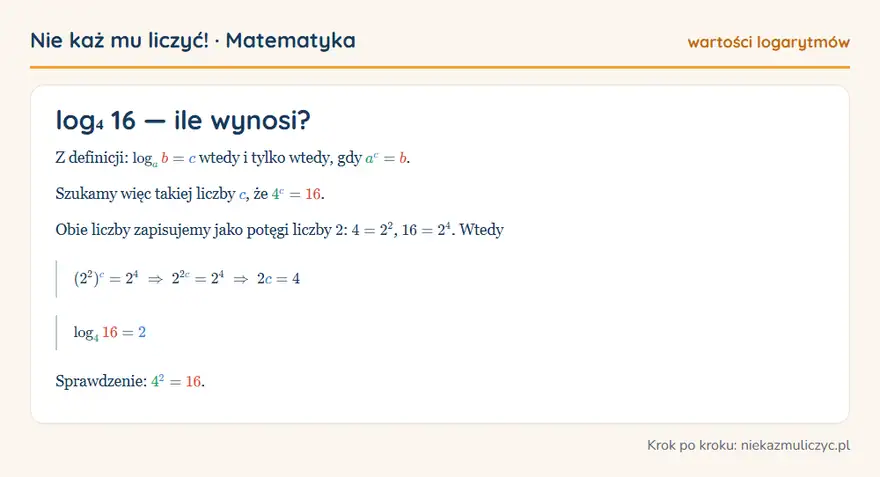
Task: Click the 'Sprawdzenie: 4² = 16' line
Action: (x=130, y=382)
